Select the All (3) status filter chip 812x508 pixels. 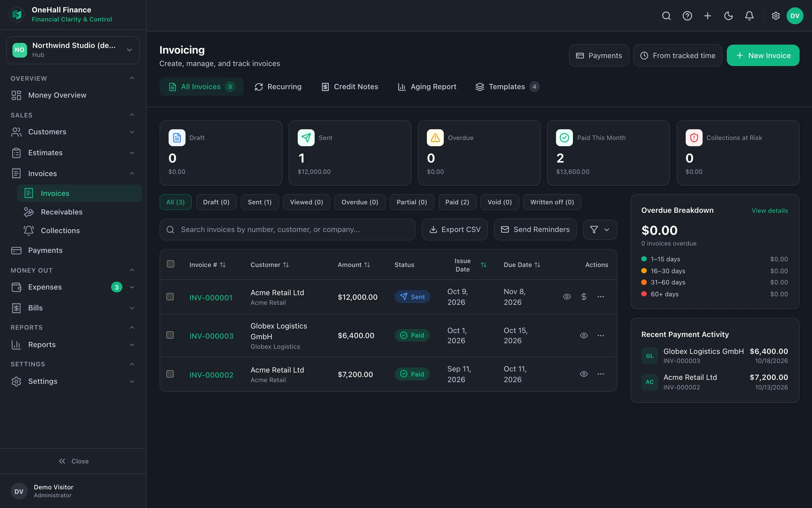[175, 202]
